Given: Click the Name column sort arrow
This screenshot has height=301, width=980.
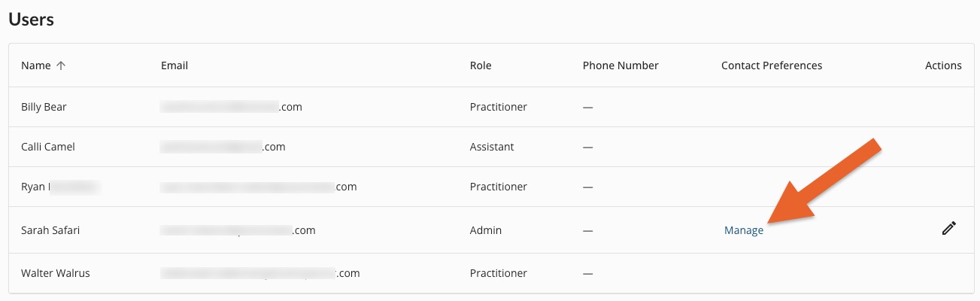Looking at the screenshot, I should pyautogui.click(x=61, y=65).
